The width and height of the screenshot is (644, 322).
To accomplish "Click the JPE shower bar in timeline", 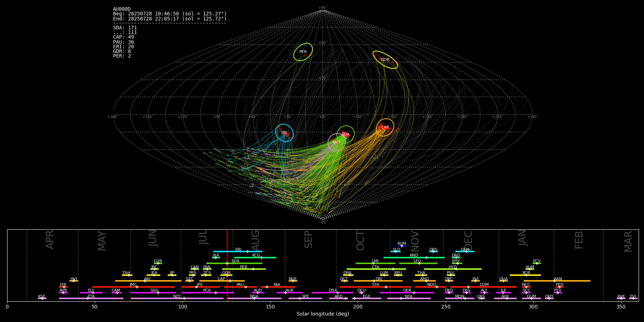I will 201,287.
